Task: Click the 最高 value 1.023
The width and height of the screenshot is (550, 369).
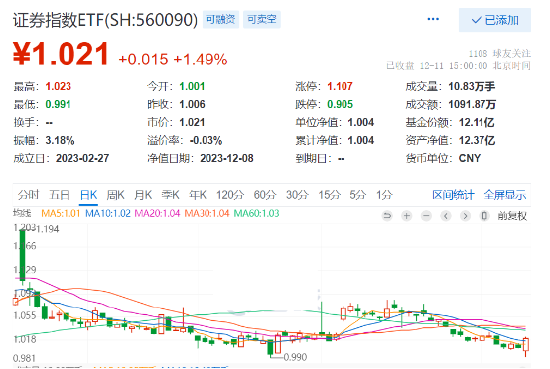Action: [x=58, y=86]
